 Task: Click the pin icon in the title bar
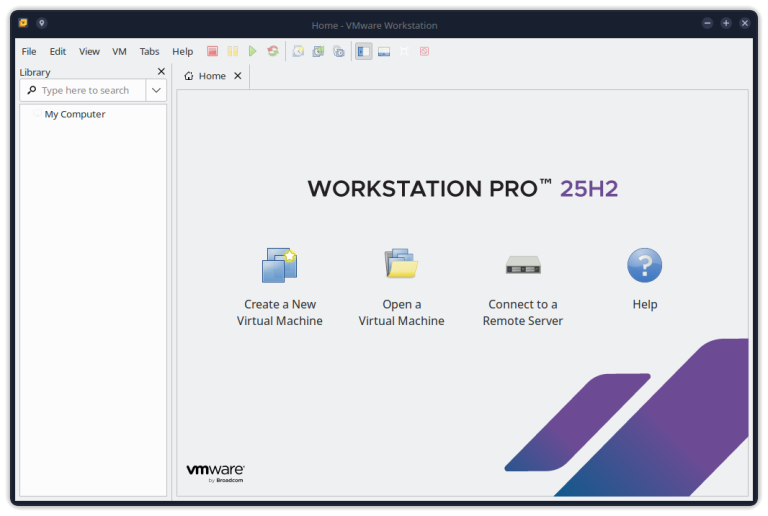(x=42, y=23)
